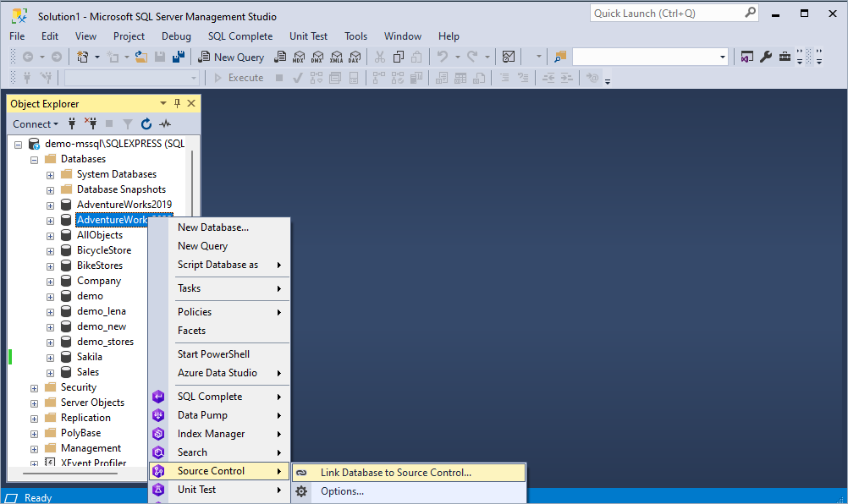The image size is (848, 504).
Task: Click the Refresh icon in Object Explorer
Action: coord(146,123)
